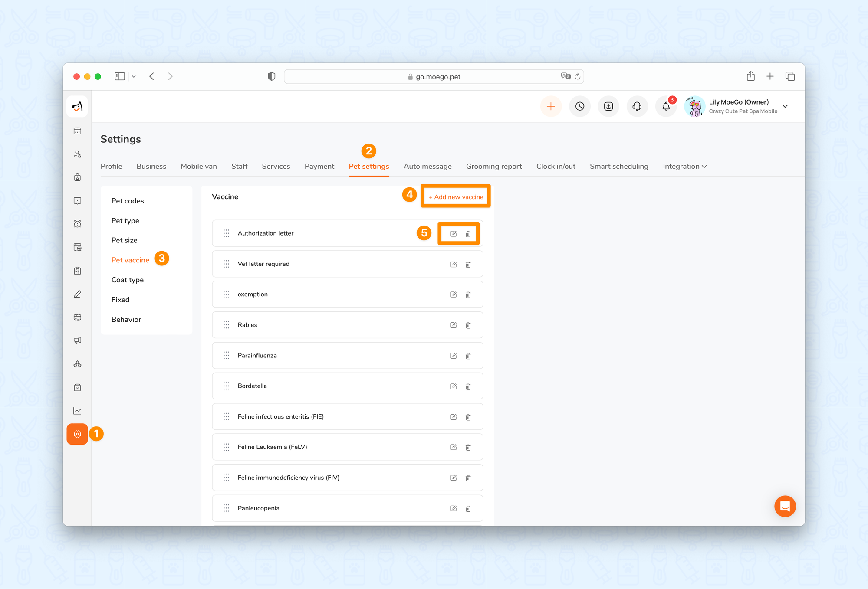The height and width of the screenshot is (589, 868).
Task: Click Add new vaccine button
Action: [x=456, y=197]
